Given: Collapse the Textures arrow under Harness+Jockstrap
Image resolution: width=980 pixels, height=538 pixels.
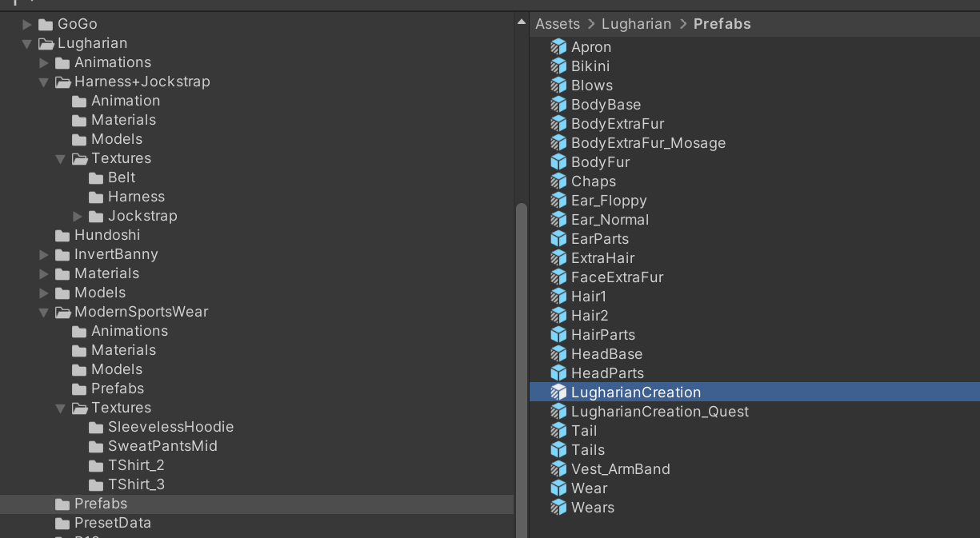Looking at the screenshot, I should [x=61, y=158].
